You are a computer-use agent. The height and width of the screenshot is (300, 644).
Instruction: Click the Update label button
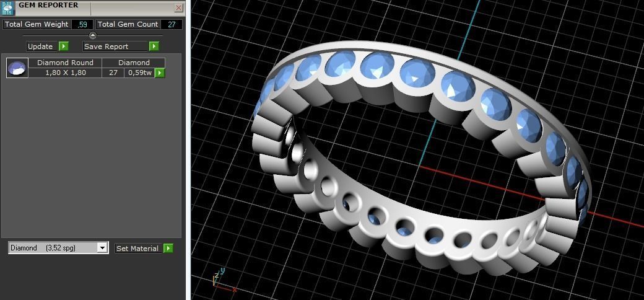coord(40,46)
